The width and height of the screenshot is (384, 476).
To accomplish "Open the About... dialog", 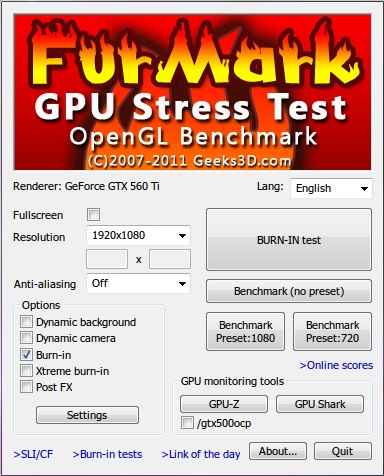I will 278,451.
